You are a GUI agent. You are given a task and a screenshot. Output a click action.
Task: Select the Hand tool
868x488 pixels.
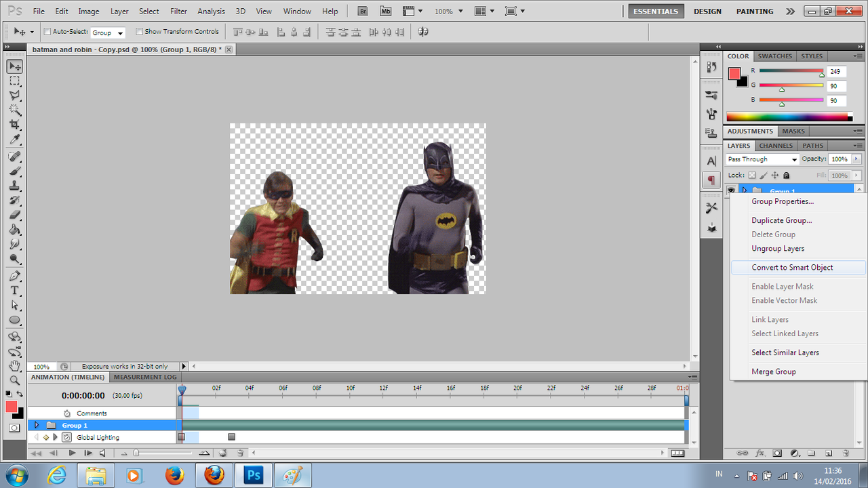(x=15, y=366)
